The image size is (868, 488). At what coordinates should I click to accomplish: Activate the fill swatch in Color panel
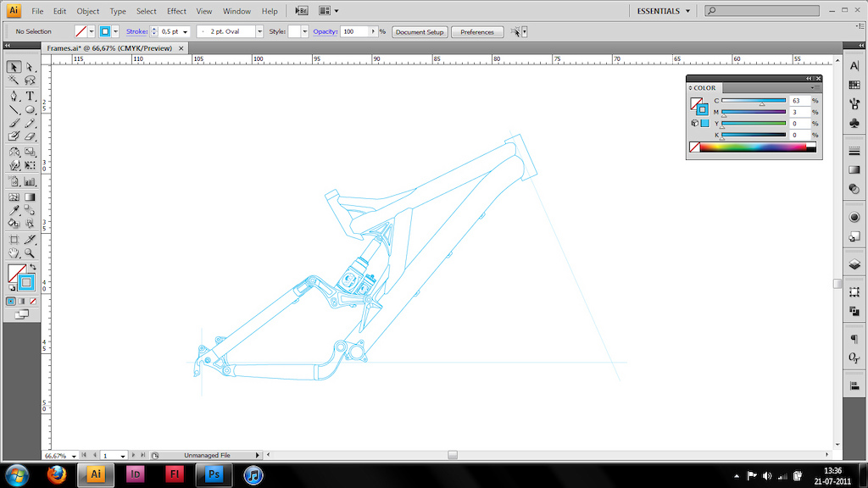(x=696, y=103)
